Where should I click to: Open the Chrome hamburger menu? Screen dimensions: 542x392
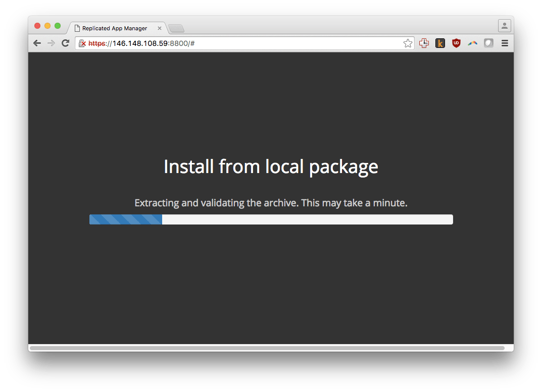point(505,43)
